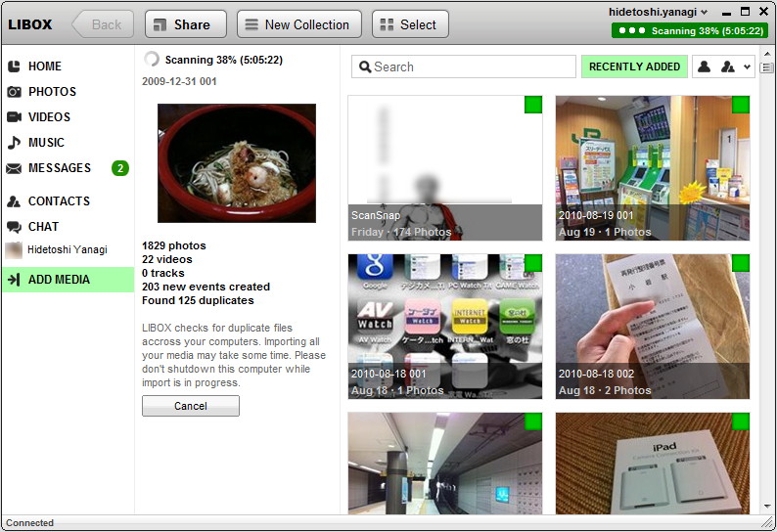Viewport: 777px width, 532px height.
Task: Click the search magnifier icon
Action: tap(365, 66)
